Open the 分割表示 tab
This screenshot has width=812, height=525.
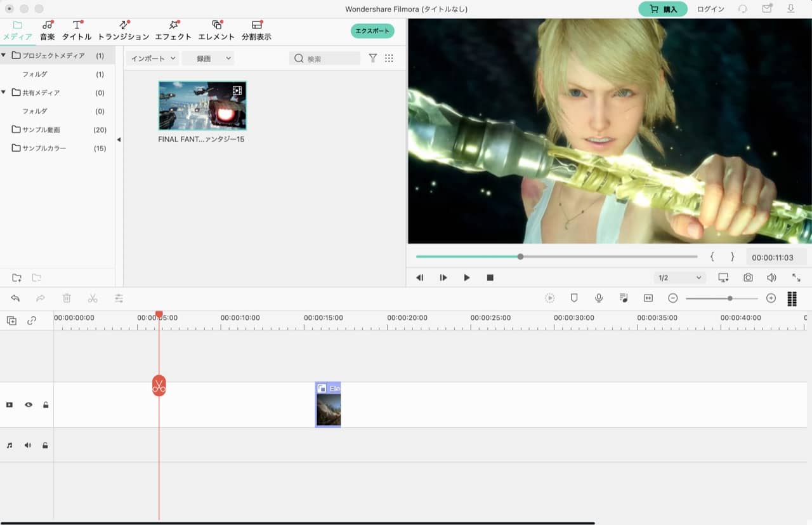256,30
